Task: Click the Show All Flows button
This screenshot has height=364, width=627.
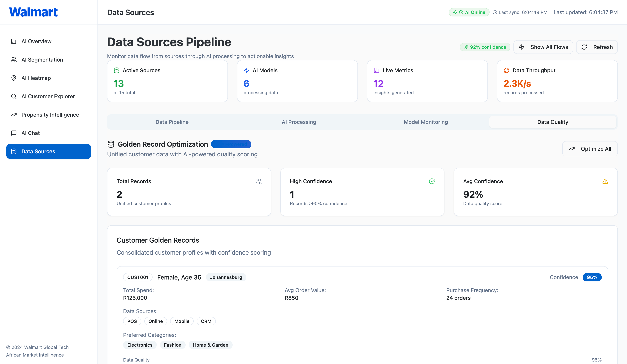Action: (x=543, y=47)
